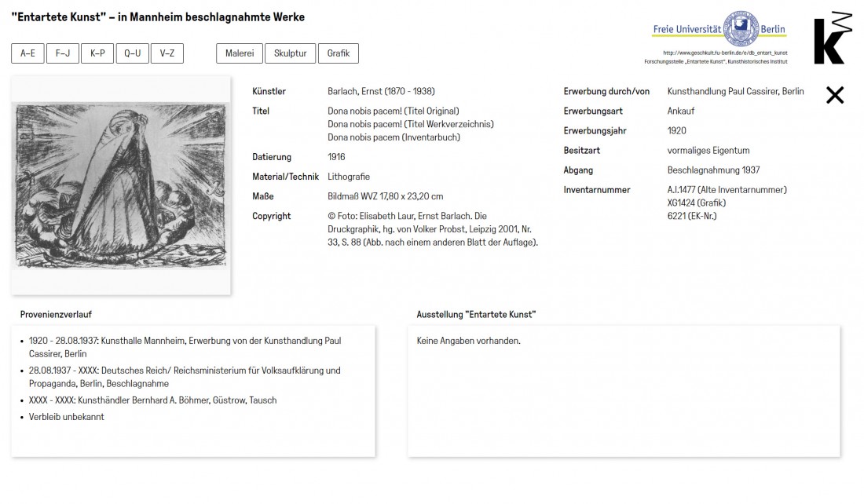Viewport: 864px width, 504px height.
Task: Filter works by Malerei
Action: [x=240, y=53]
